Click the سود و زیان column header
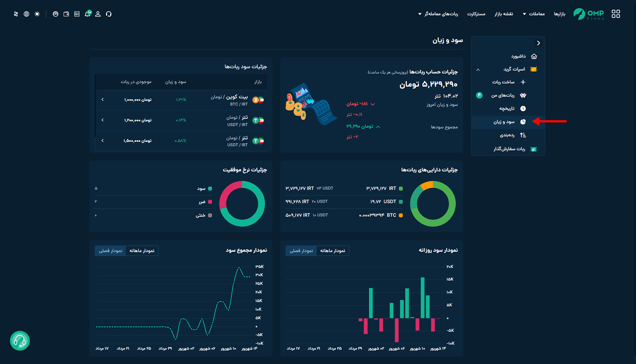Image resolution: width=636 pixels, height=364 pixels. (176, 82)
